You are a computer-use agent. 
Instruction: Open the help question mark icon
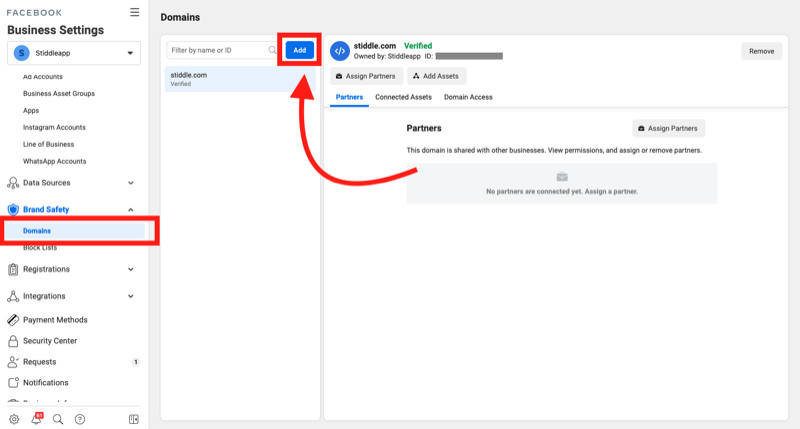click(x=80, y=419)
